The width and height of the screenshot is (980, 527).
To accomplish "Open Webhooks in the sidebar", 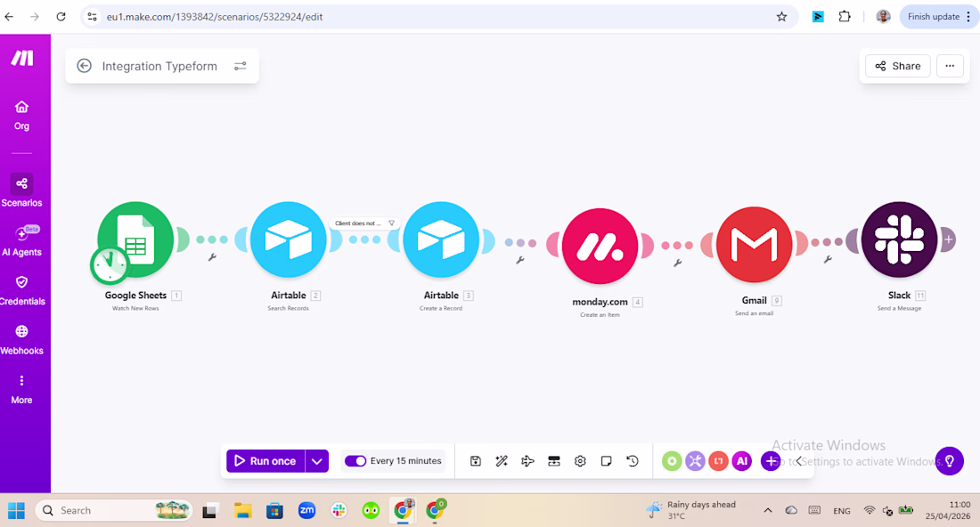I will coord(22,340).
